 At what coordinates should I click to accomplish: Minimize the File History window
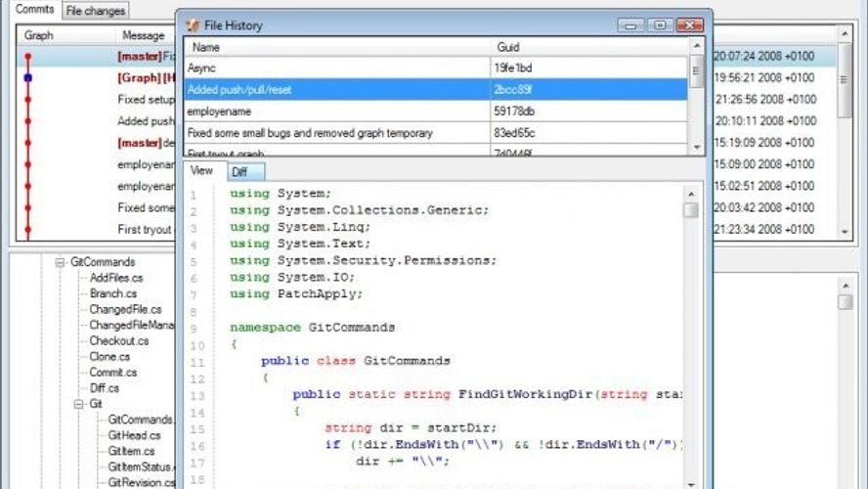(630, 25)
